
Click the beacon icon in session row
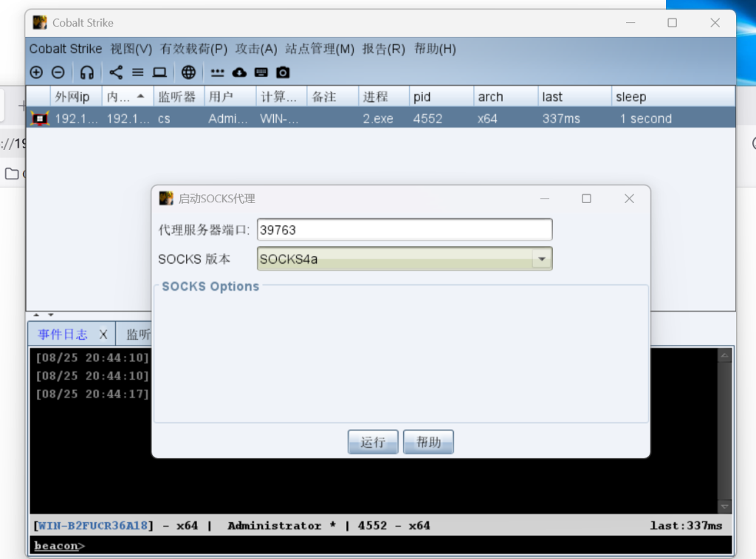pos(40,119)
